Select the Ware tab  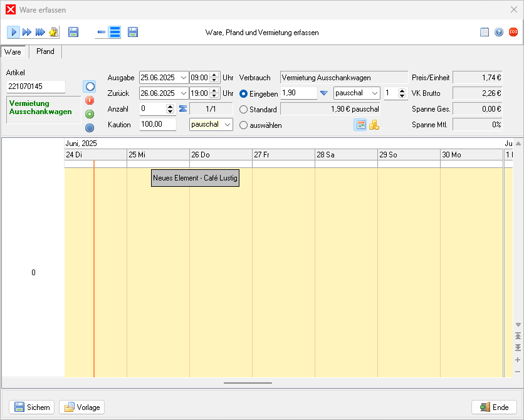[13, 52]
